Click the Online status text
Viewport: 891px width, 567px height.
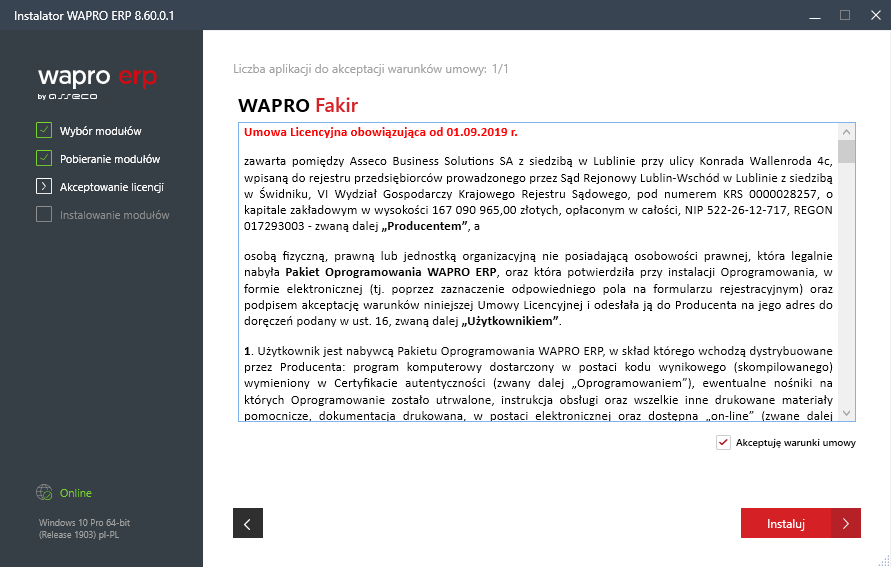(75, 493)
